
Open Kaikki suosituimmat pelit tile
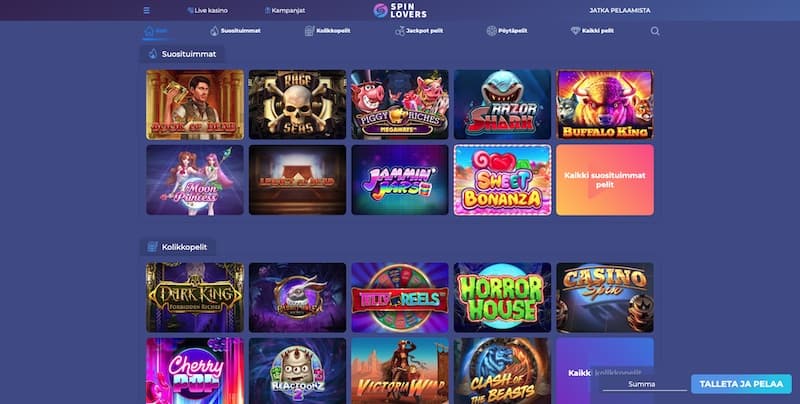point(605,180)
